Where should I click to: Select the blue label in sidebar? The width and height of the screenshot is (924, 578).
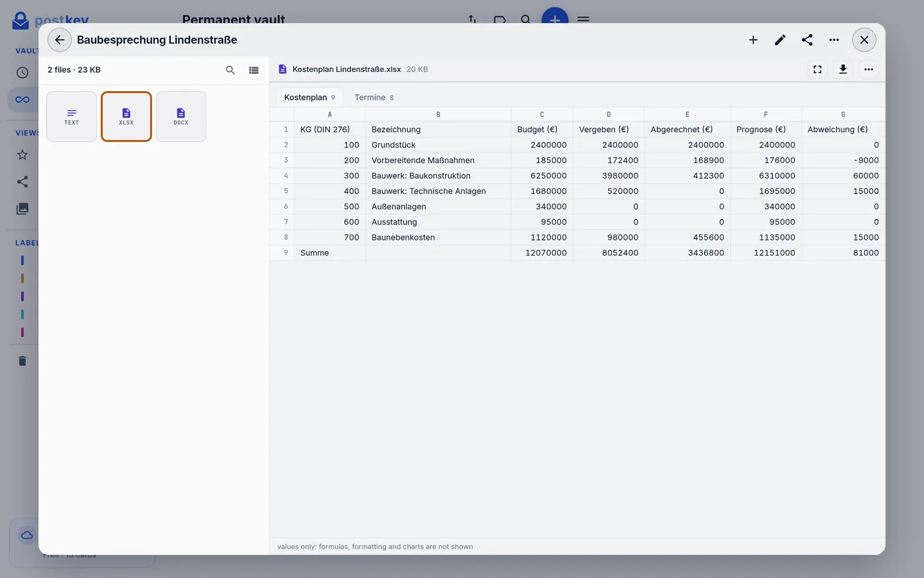(22, 260)
